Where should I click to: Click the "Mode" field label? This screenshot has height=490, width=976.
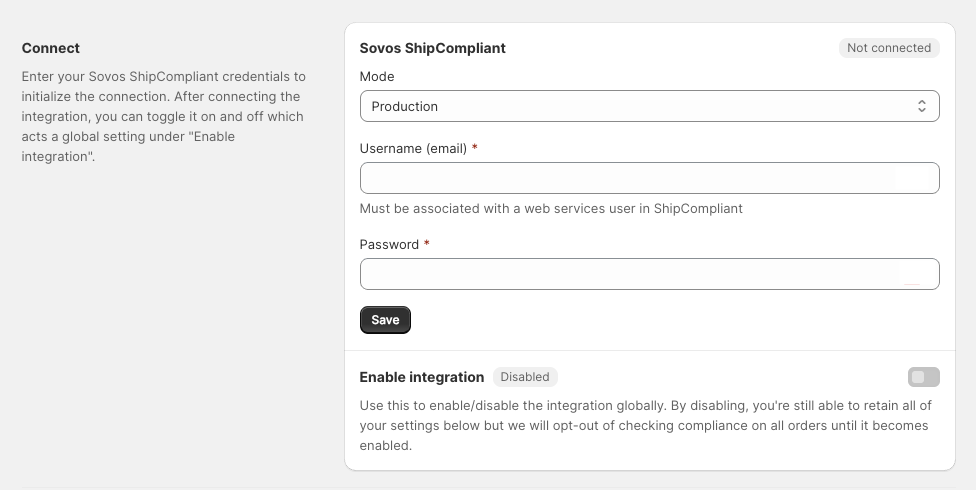coord(377,77)
